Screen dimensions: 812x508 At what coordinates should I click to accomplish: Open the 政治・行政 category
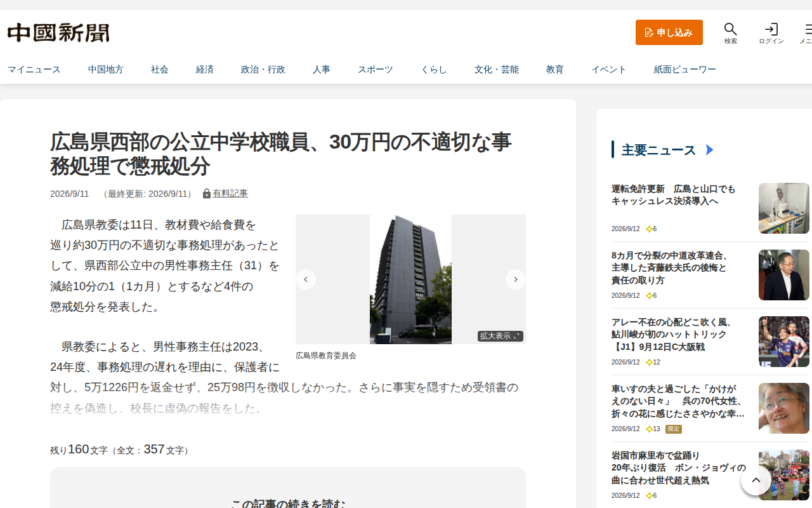263,69
